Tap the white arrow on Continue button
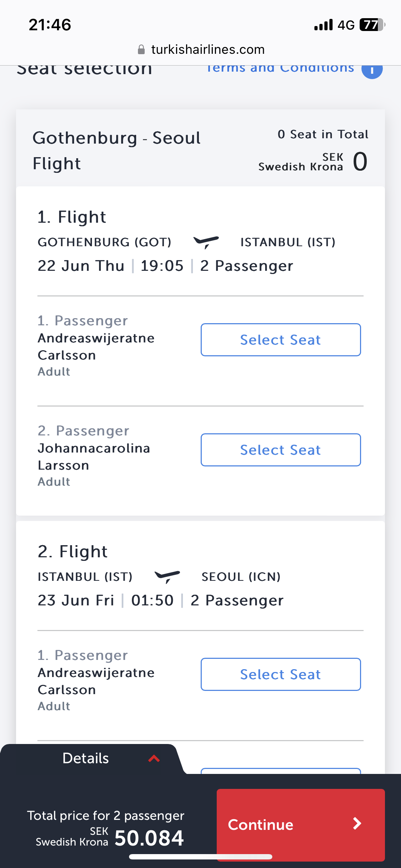Screen dimensions: 401x868 (357, 823)
